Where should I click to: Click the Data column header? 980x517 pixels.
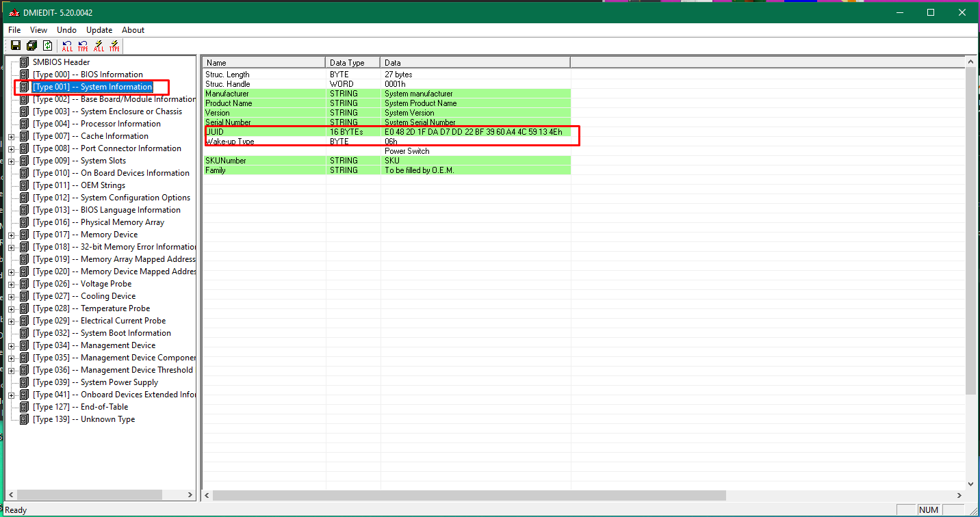[x=475, y=63]
